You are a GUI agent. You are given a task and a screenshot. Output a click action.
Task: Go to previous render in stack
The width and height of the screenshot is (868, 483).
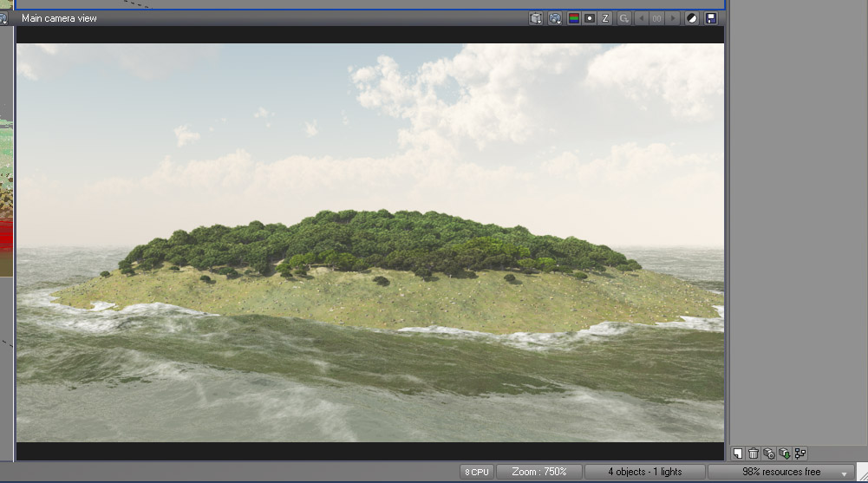pyautogui.click(x=642, y=18)
